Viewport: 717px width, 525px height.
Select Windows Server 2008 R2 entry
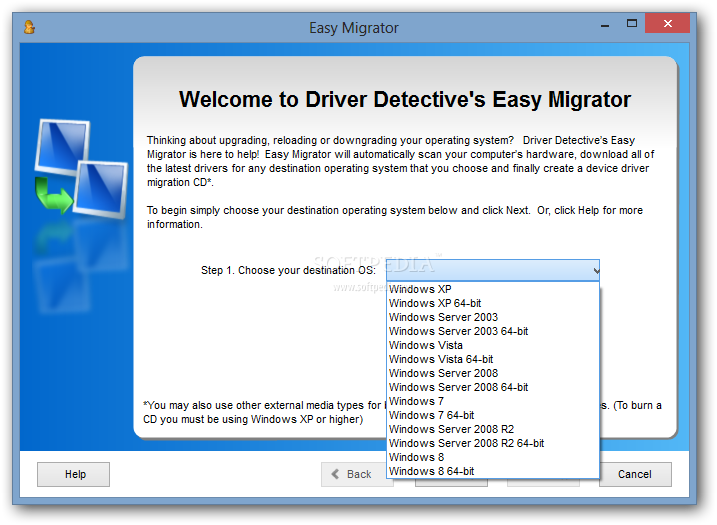[x=492, y=429]
